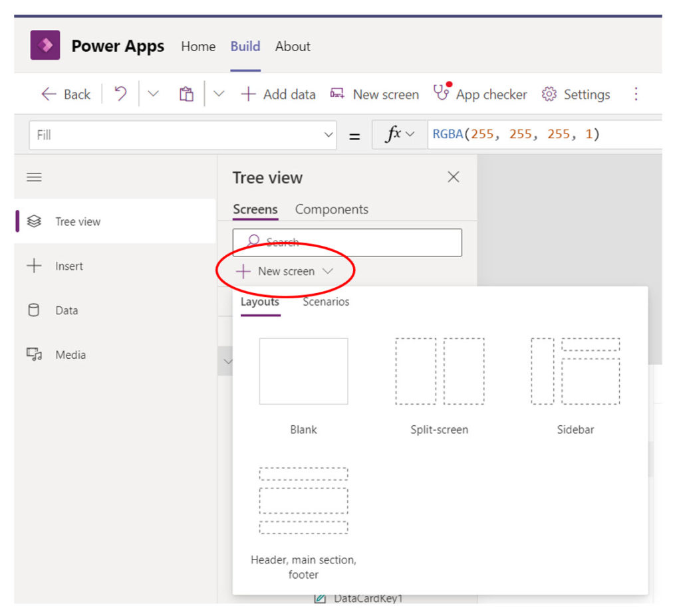Open Power Apps Settings gear icon
Screen dimensions: 681x616
[548, 94]
